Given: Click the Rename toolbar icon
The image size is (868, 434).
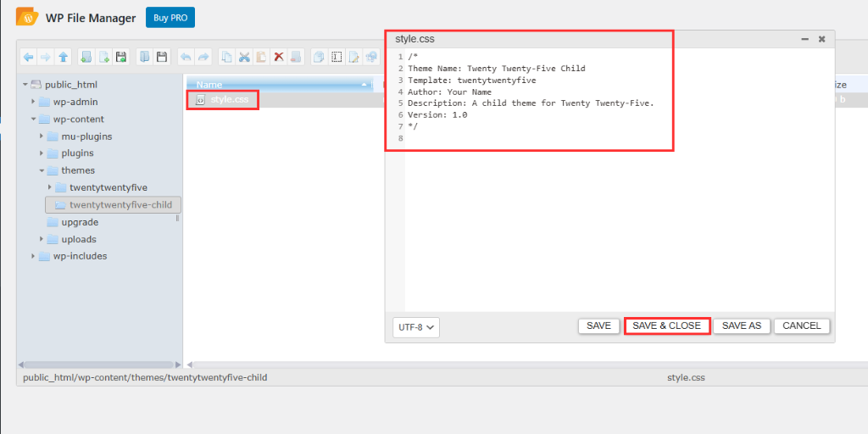Looking at the screenshot, I should point(337,57).
